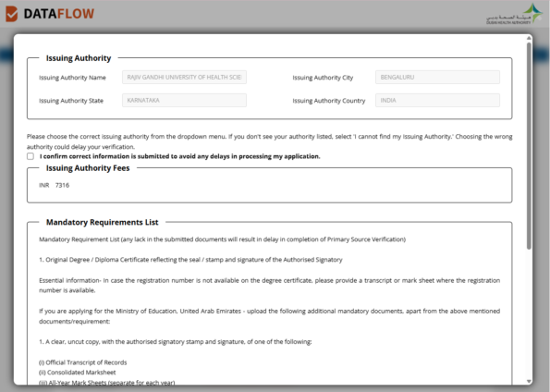This screenshot has height=392, width=550.
Task: Click the 'Issuing Authority City' label
Action: click(323, 78)
